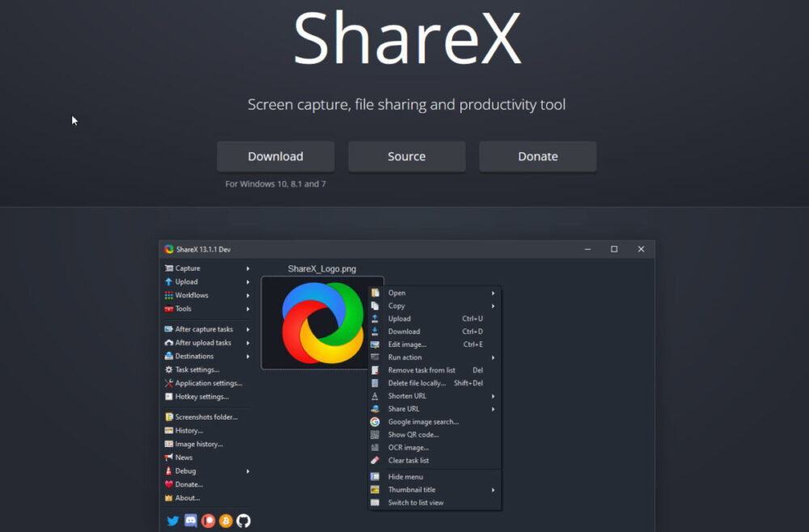
Task: Select Shorten URL in context menu
Action: (434, 396)
